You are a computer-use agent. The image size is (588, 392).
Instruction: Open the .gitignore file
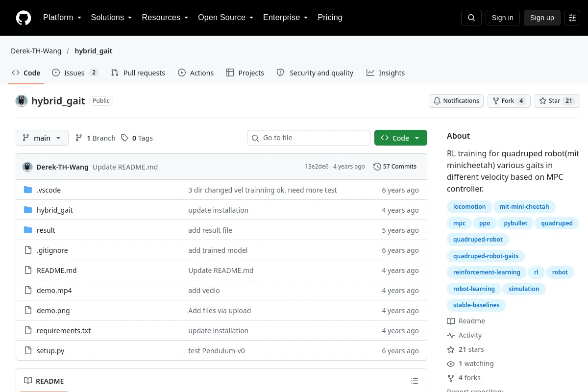52,250
